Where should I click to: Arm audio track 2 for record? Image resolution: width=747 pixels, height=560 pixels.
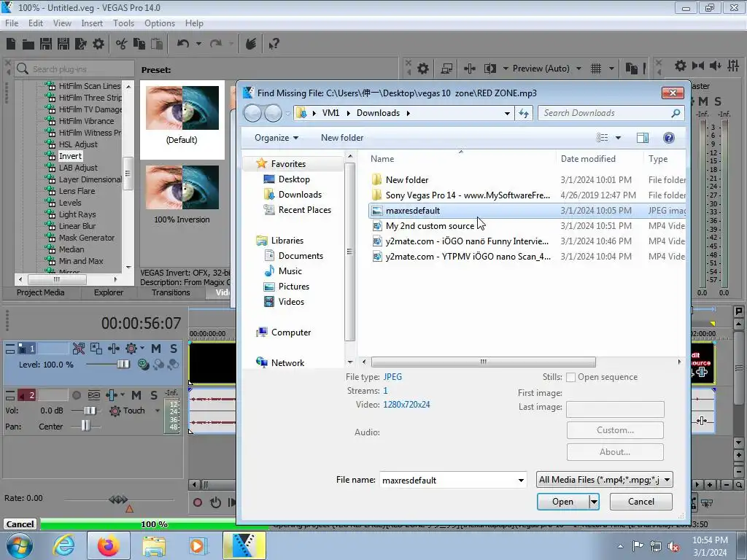[x=76, y=395]
